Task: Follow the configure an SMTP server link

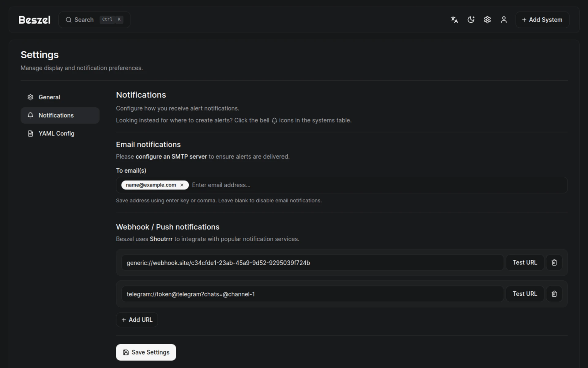Action: [171, 156]
